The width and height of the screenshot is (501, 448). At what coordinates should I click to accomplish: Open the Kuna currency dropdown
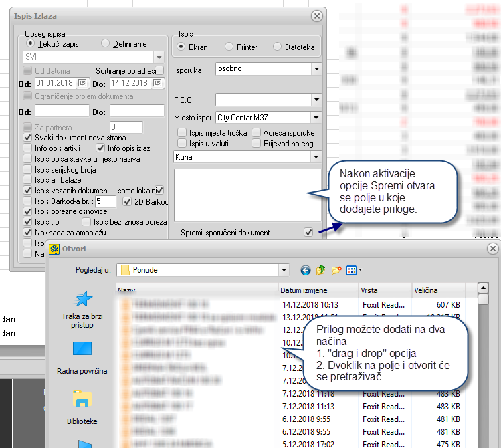[x=316, y=157]
